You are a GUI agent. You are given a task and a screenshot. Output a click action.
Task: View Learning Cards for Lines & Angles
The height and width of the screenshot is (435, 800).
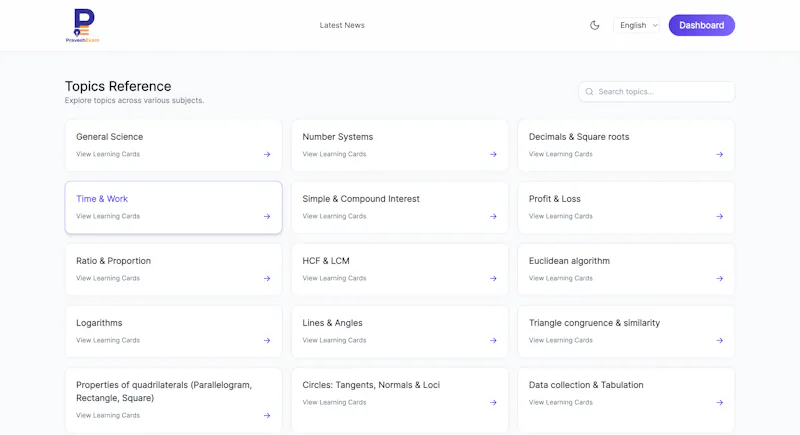pyautogui.click(x=334, y=340)
